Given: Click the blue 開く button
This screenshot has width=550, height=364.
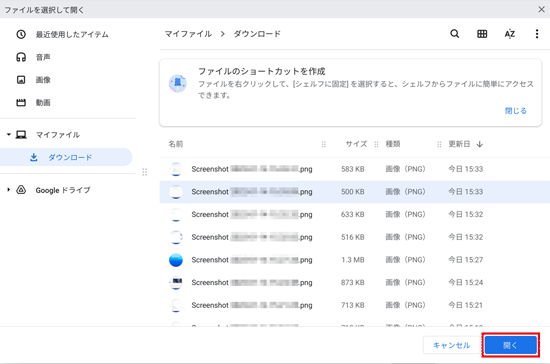Looking at the screenshot, I should pos(511,345).
